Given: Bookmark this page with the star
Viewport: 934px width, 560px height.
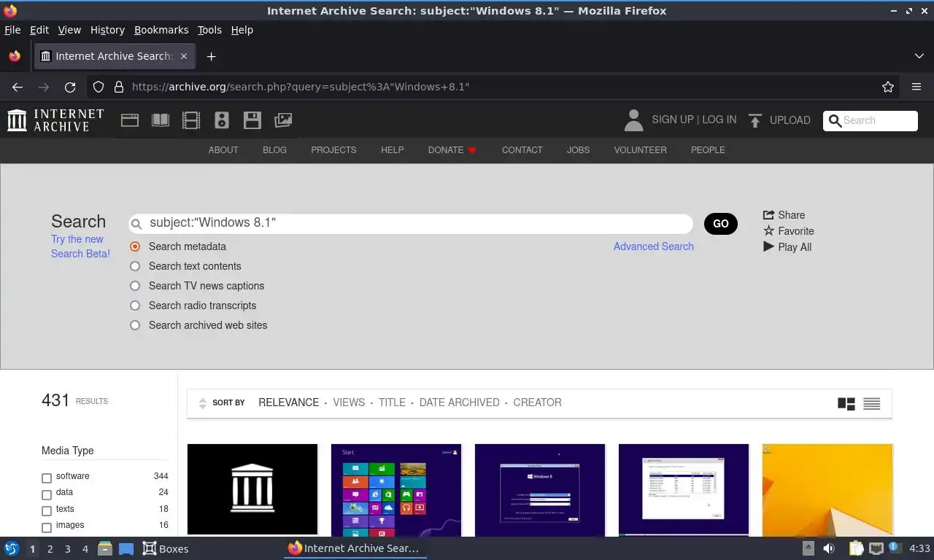Looking at the screenshot, I should 888,87.
